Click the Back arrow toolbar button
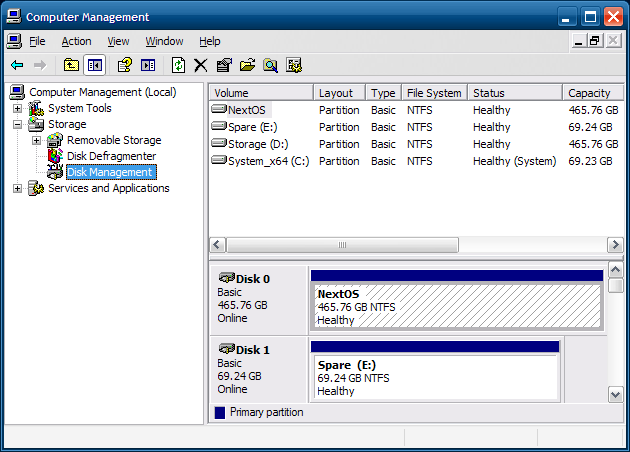The height and width of the screenshot is (452, 630). tap(17, 65)
